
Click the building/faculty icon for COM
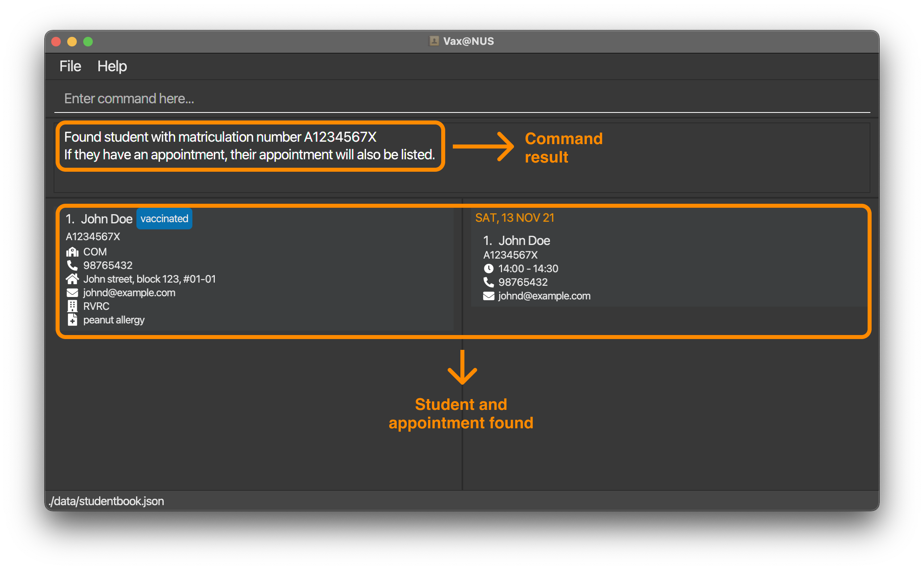(x=71, y=252)
